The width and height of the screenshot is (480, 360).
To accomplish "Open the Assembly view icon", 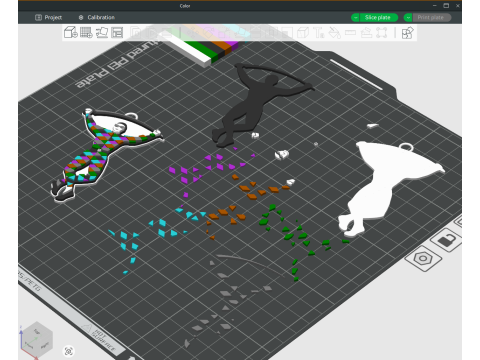I will (407, 33).
